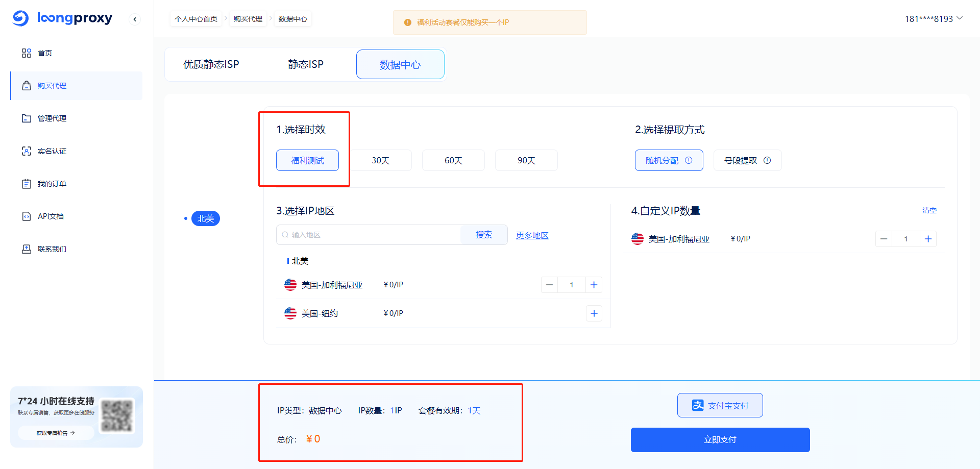This screenshot has width=980, height=469.
Task: Increase 美国-纽约 IP count with plus
Action: pos(594,313)
